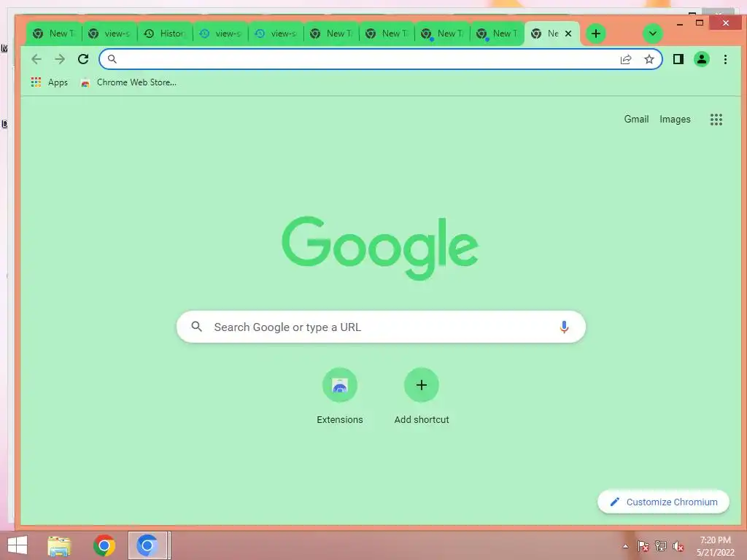Click the network tray icon

coord(660,546)
